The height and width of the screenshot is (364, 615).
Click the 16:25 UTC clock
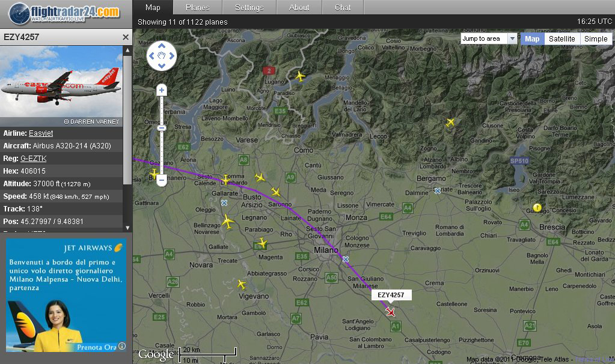(594, 22)
